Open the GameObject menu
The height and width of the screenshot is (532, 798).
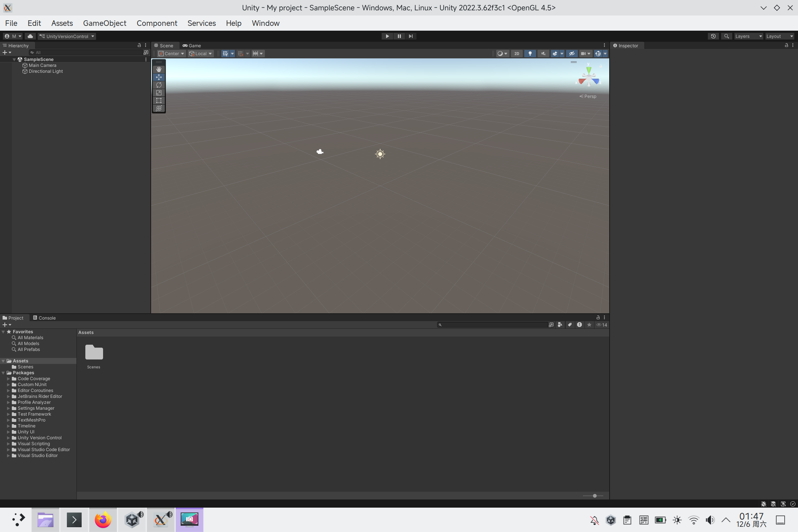point(105,23)
